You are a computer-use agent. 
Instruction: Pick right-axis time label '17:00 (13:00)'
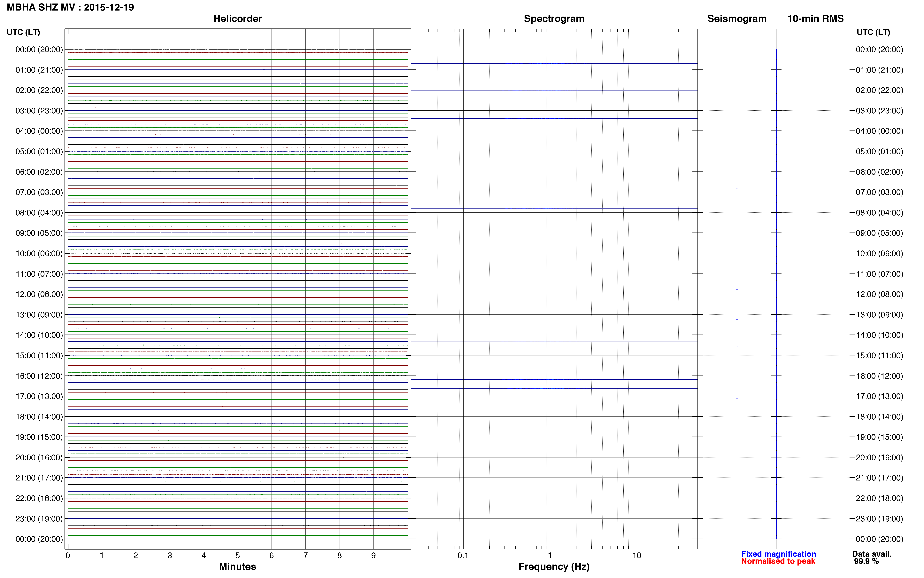point(879,396)
